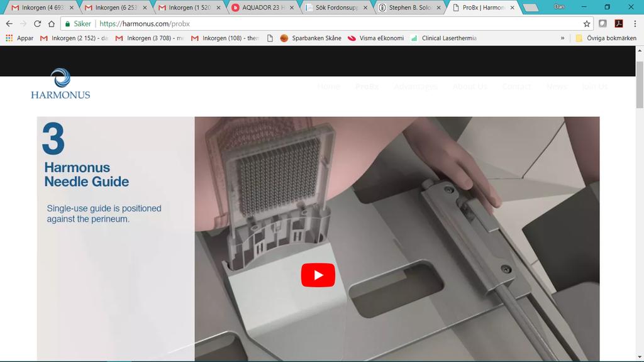Close the 'Inkorgen (4 693' tab
The image size is (644, 362).
click(x=72, y=8)
